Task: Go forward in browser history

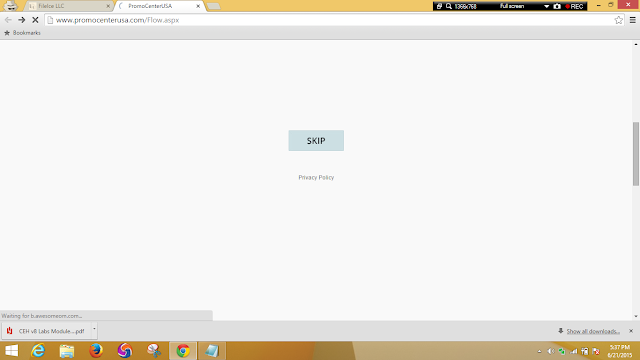Action: point(22,20)
